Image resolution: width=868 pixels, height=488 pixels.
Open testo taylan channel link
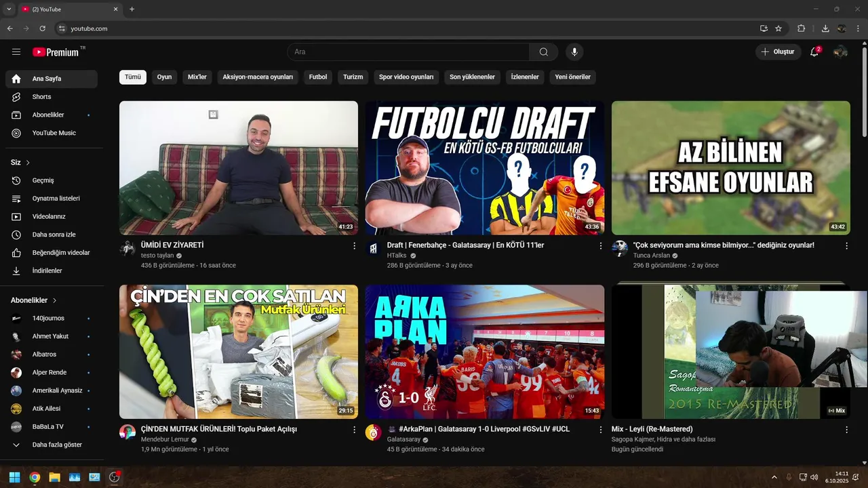157,256
